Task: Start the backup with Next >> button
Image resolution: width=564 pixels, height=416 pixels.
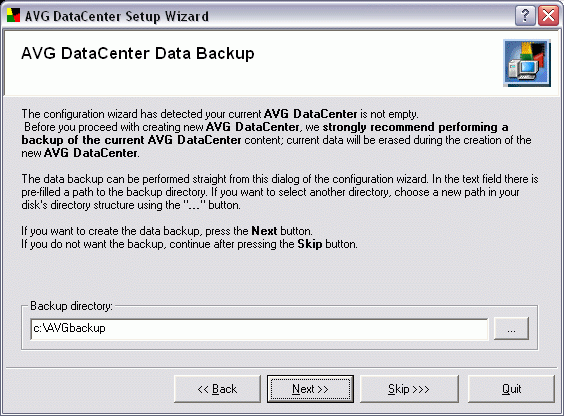Action: pyautogui.click(x=310, y=389)
